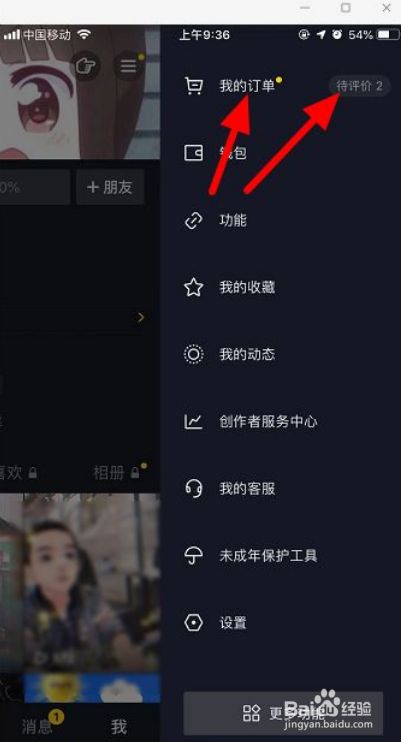The image size is (401, 742).
Task: Open the shopping cart icon for My Orders
Action: pyautogui.click(x=193, y=86)
